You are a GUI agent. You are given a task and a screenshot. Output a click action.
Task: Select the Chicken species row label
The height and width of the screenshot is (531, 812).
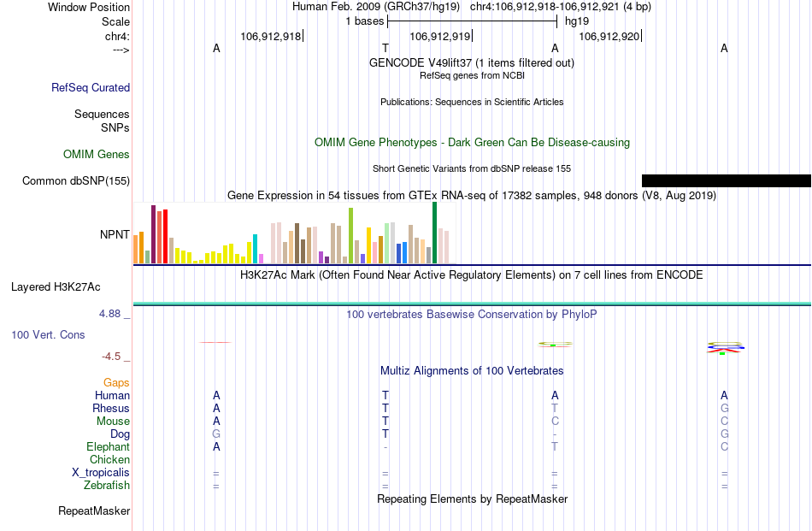(x=109, y=459)
